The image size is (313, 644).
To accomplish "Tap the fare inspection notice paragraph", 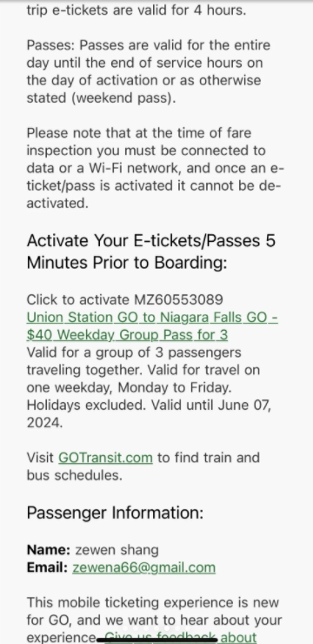I will pos(154,168).
